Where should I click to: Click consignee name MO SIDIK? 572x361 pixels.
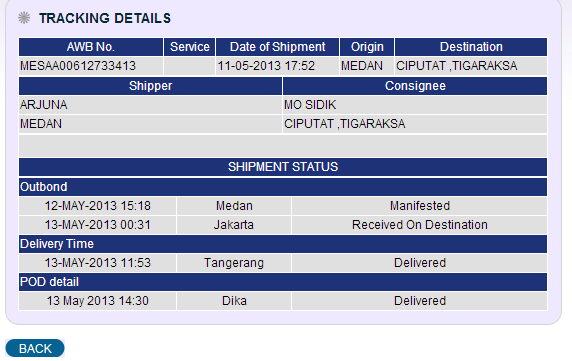(310, 105)
